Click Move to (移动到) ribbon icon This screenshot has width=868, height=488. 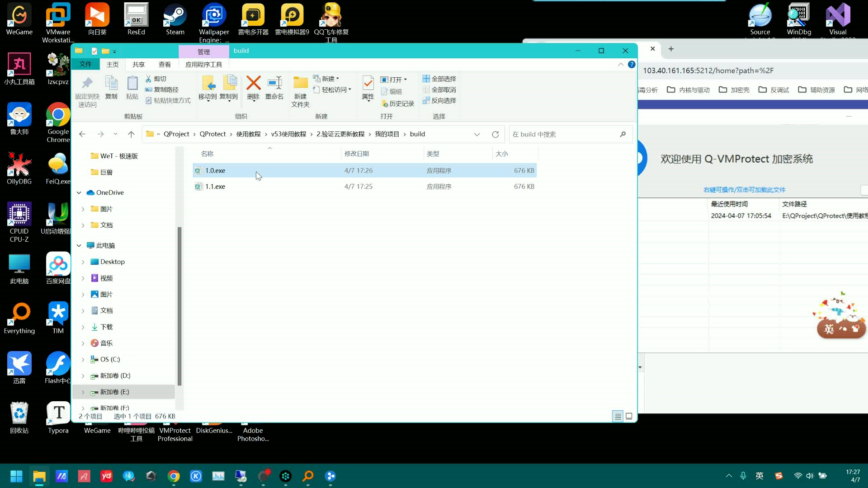pos(208,88)
